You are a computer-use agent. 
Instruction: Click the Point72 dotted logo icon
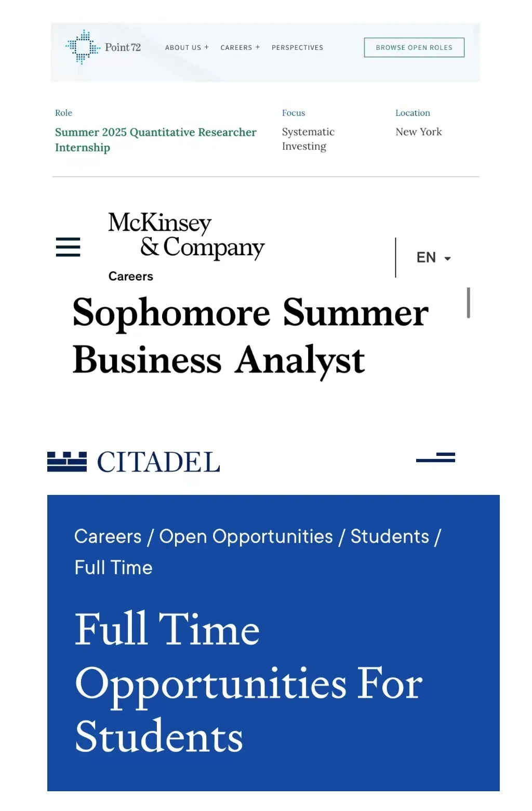pos(83,47)
